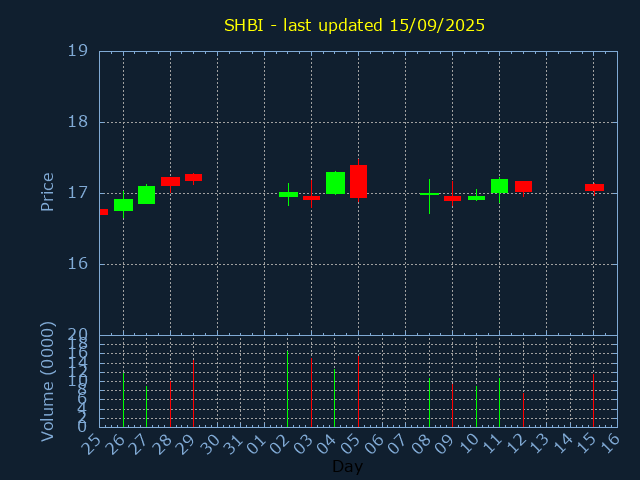640x480 pixels.
Task: Select price axis value 17
Action: [78, 193]
